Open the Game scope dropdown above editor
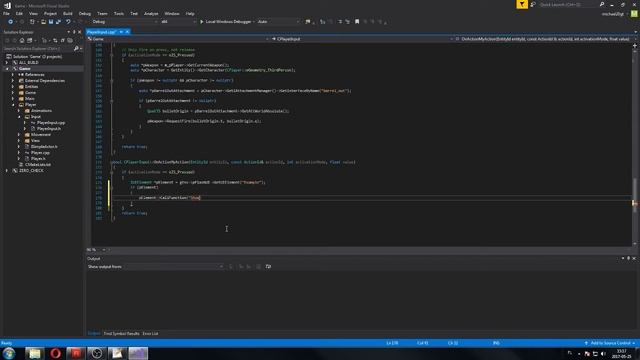This screenshot has width=640, height=360. pyautogui.click(x=178, y=39)
